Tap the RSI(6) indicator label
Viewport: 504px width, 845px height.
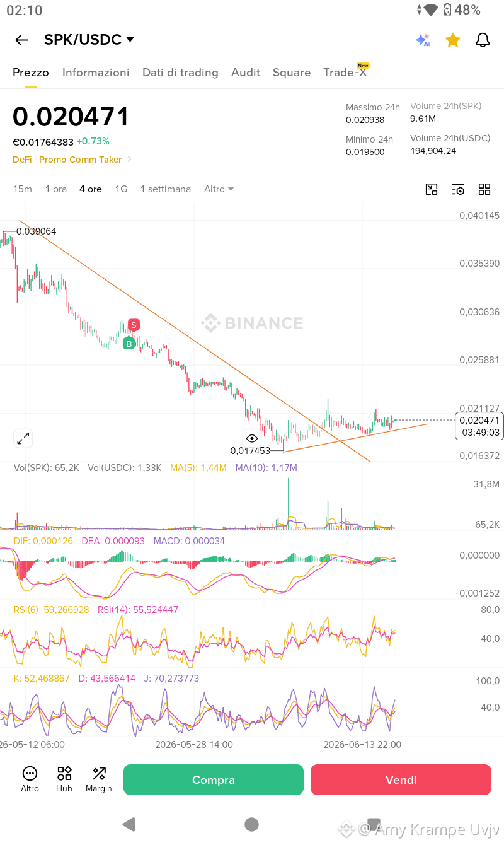pos(52,610)
